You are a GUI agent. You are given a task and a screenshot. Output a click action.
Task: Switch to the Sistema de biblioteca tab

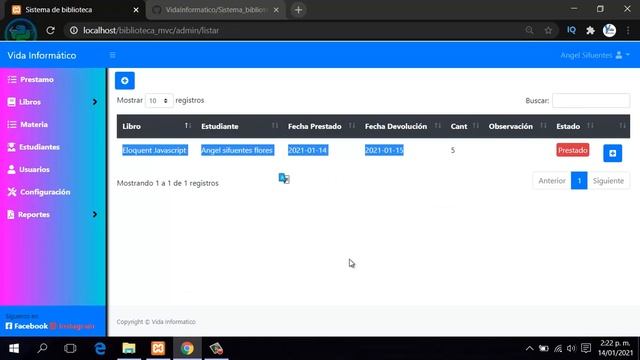click(73, 10)
